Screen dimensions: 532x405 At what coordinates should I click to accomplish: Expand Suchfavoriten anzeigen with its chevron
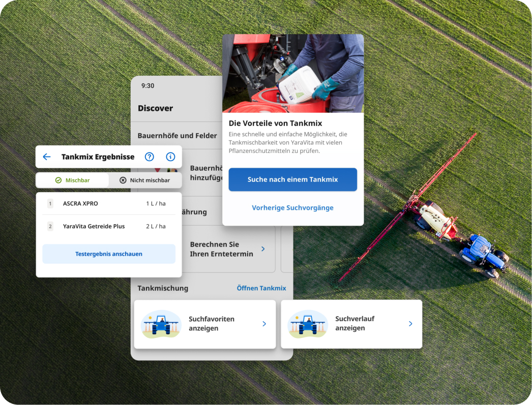(x=264, y=324)
